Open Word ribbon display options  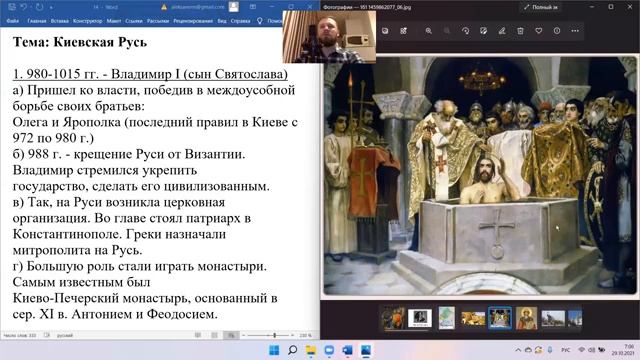253,7
